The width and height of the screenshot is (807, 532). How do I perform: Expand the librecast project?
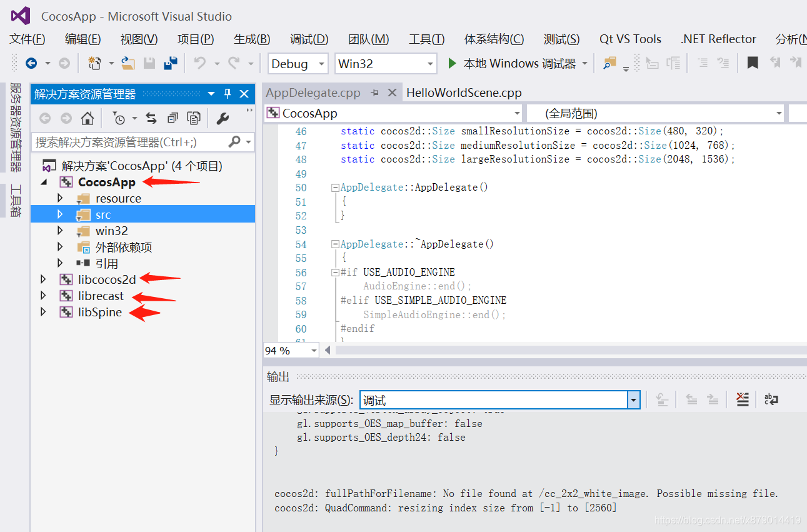(43, 296)
